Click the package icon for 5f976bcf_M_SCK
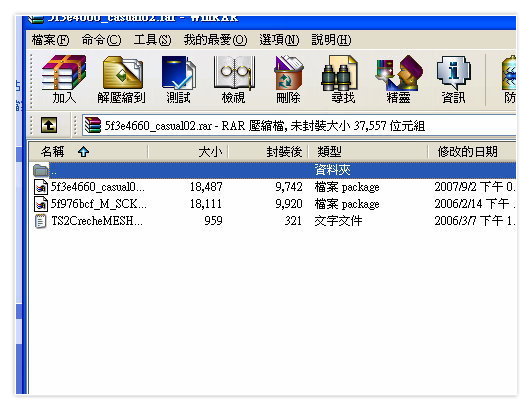 [x=41, y=204]
